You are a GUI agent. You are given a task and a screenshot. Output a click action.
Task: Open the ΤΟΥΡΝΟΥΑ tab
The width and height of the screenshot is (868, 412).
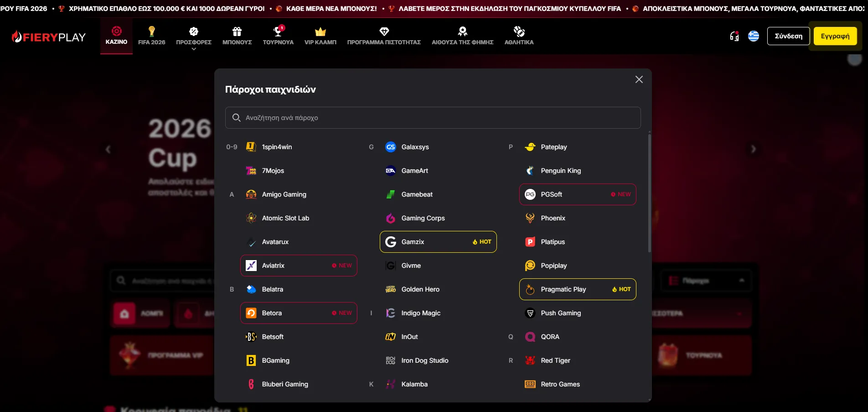278,36
